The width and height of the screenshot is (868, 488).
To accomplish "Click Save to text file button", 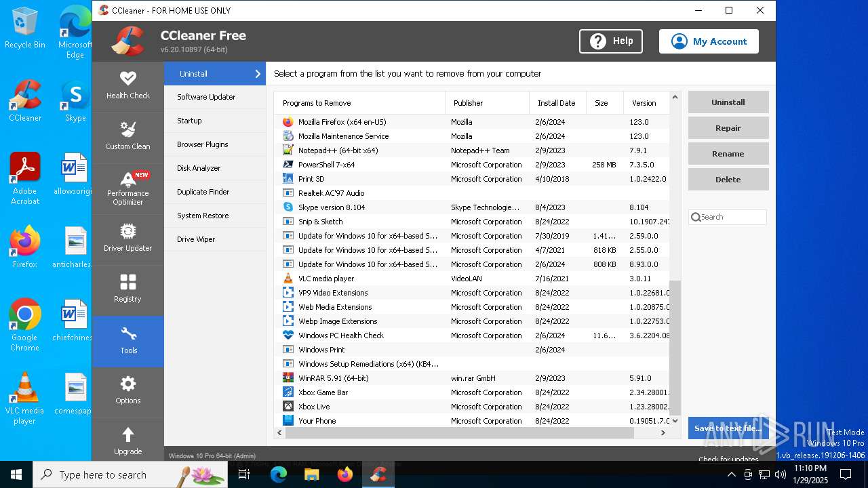I will click(x=728, y=428).
